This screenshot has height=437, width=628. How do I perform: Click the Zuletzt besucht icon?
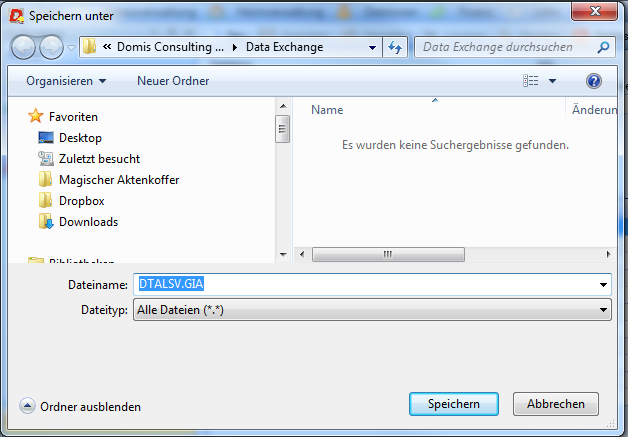(46, 158)
